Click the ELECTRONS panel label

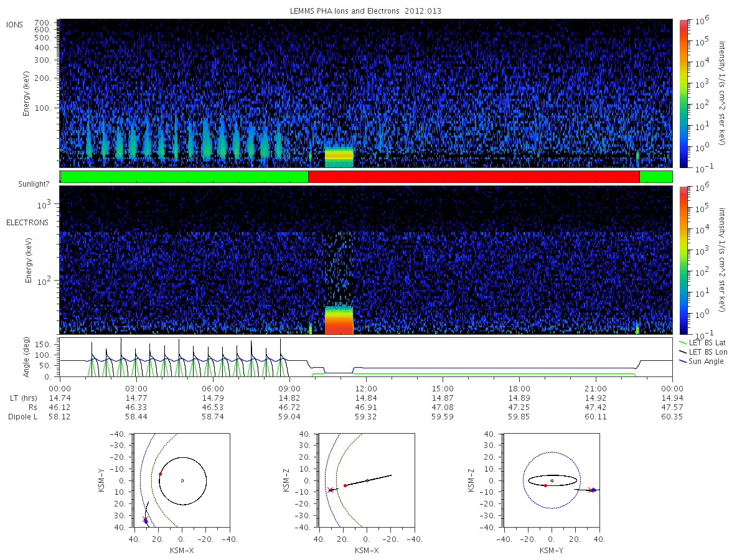coord(27,222)
